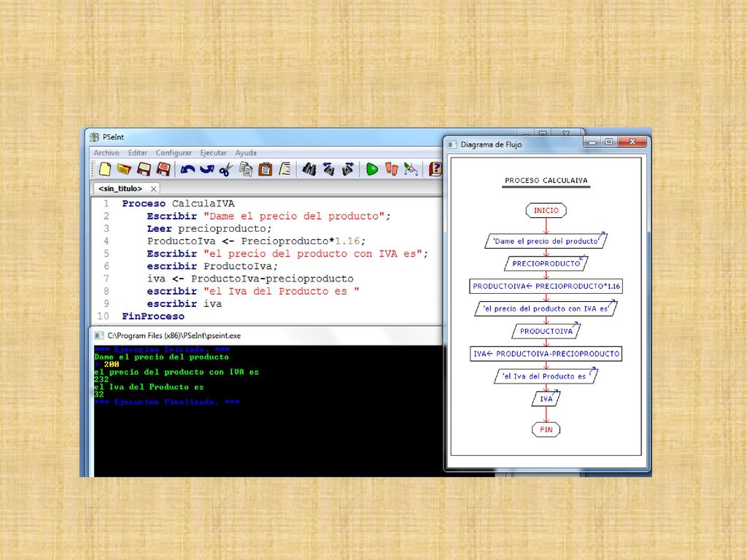
Task: Click the console input value 200
Action: pyautogui.click(x=112, y=365)
